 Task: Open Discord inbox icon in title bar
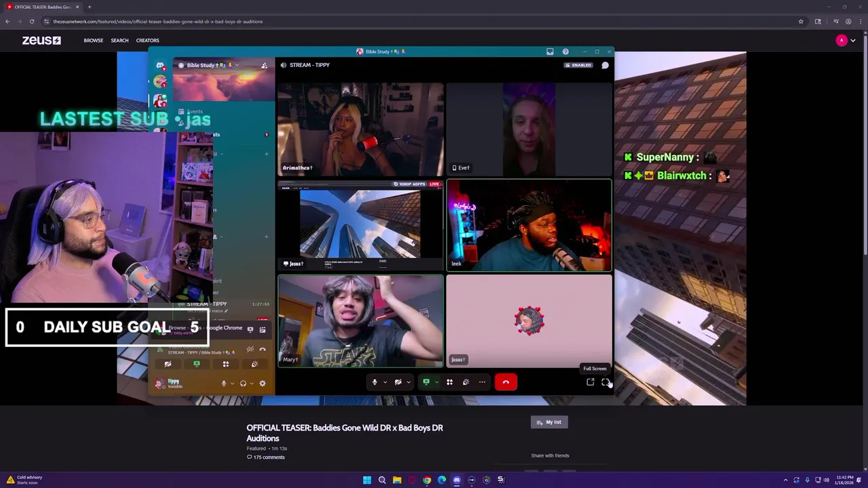550,52
